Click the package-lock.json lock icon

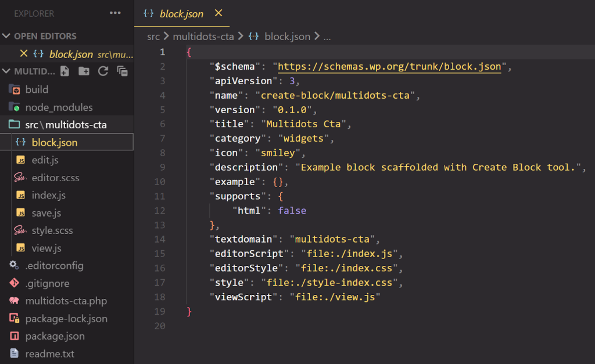click(x=15, y=319)
